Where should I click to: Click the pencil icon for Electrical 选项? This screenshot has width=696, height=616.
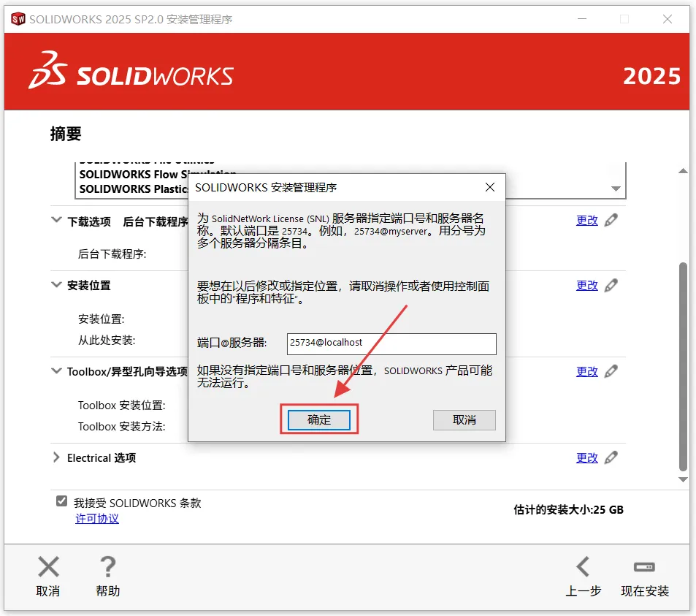pyautogui.click(x=611, y=457)
